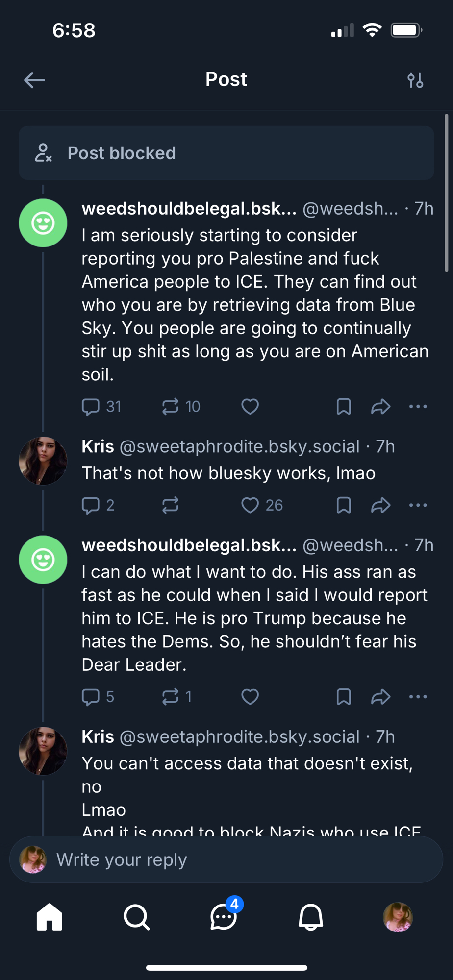Repost the post with 10 reposts
Viewport: 453px width, 980px height.
tap(171, 406)
